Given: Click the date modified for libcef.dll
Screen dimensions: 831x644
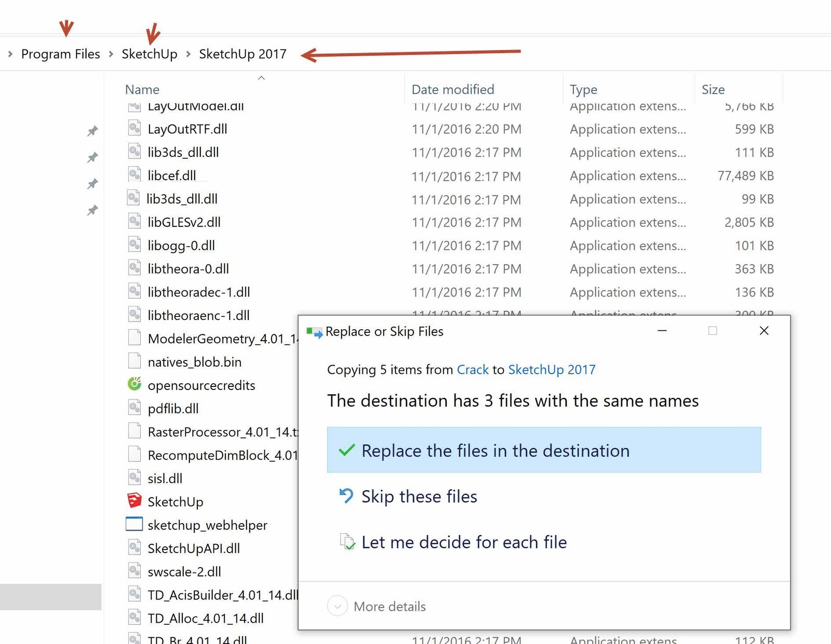Looking at the screenshot, I should (x=466, y=176).
